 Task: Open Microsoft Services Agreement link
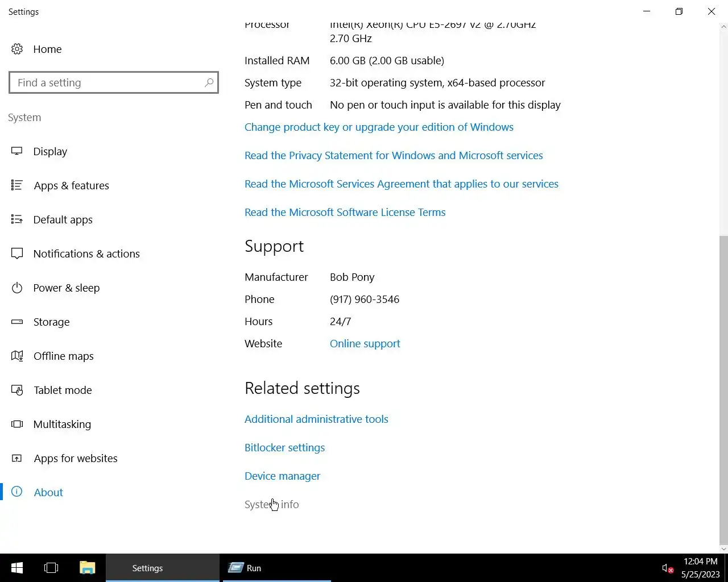(402, 184)
